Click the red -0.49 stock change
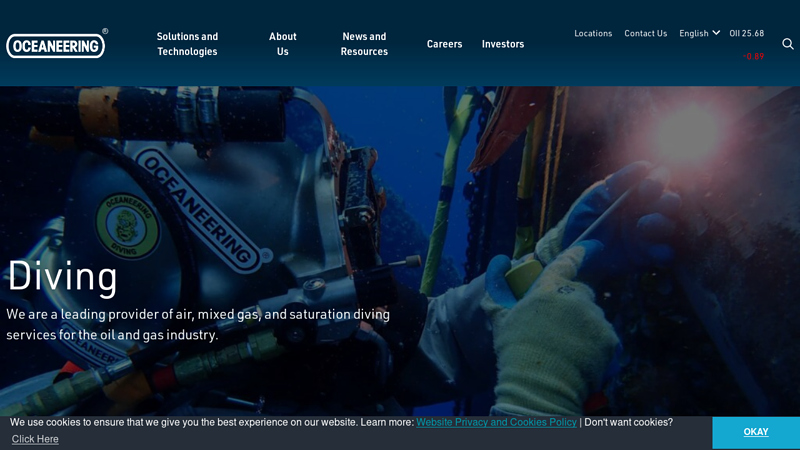The image size is (800, 450). click(x=753, y=56)
